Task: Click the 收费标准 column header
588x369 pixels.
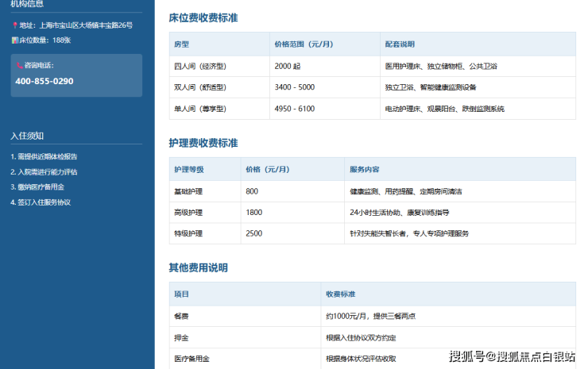Action: (448, 294)
